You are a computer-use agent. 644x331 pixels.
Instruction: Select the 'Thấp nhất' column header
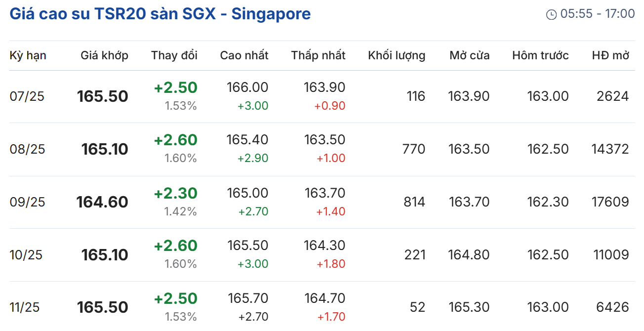(x=318, y=55)
